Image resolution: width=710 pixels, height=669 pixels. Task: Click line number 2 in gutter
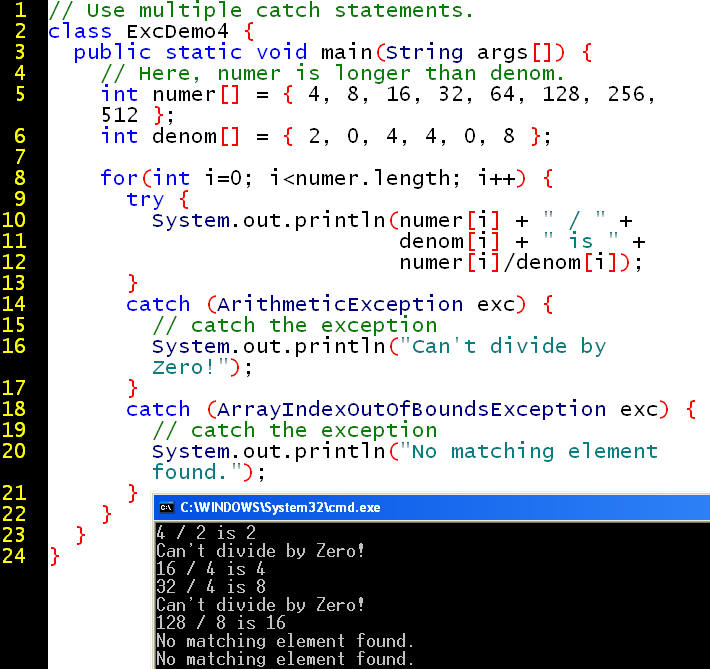[x=20, y=31]
